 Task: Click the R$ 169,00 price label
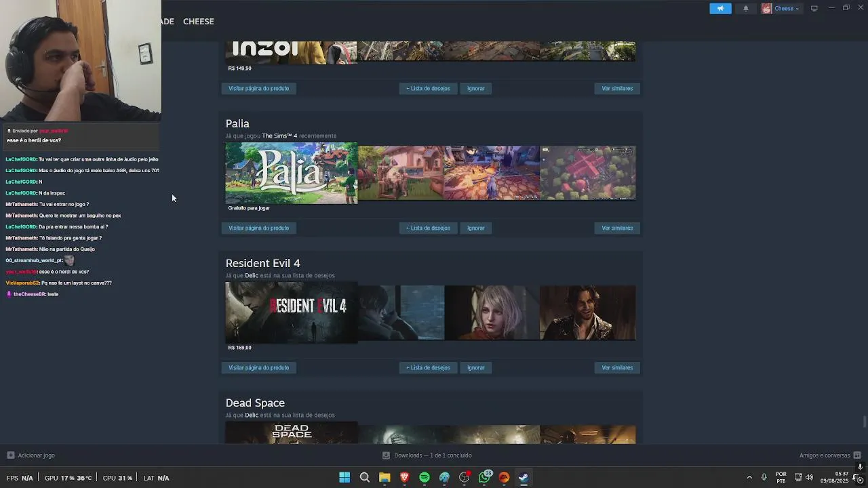(x=240, y=348)
